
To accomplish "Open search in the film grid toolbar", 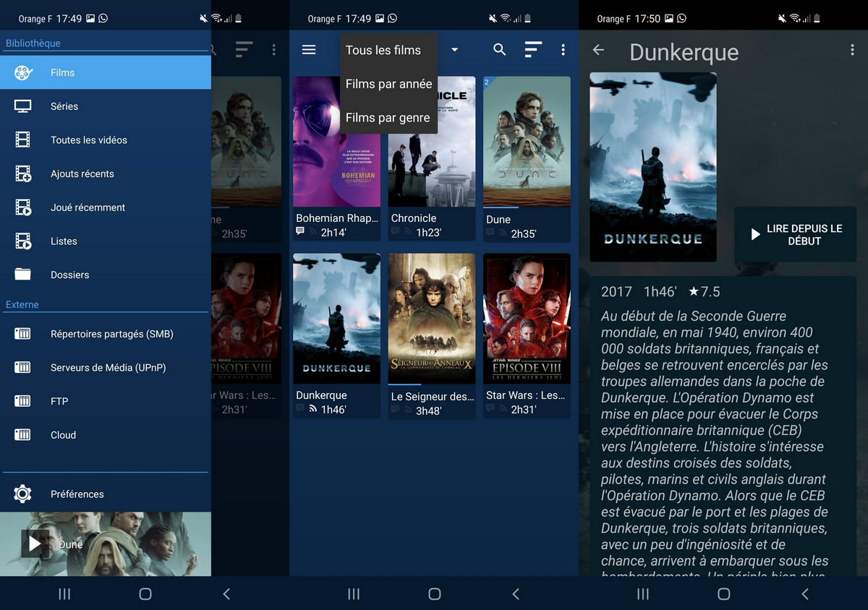I will click(x=500, y=50).
